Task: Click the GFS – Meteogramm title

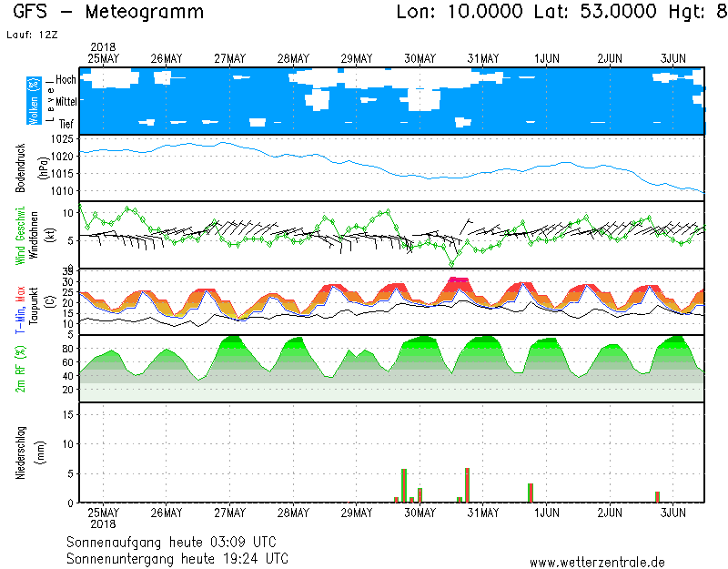Action: [108, 13]
